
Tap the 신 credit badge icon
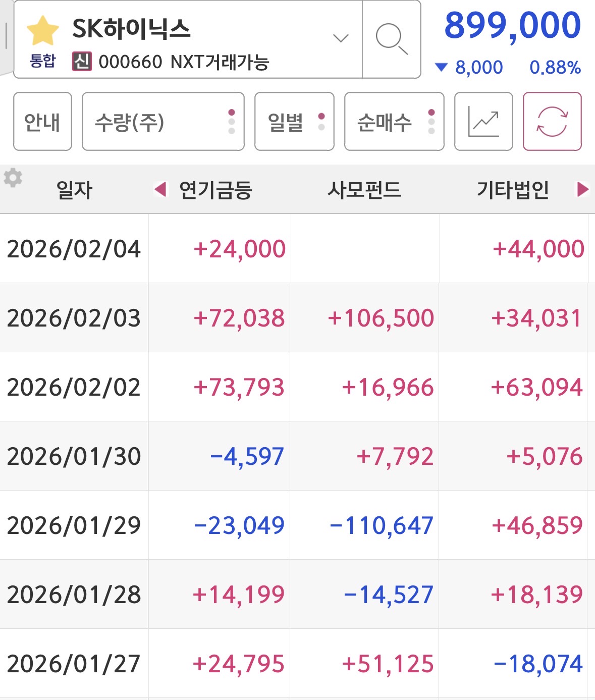[82, 62]
